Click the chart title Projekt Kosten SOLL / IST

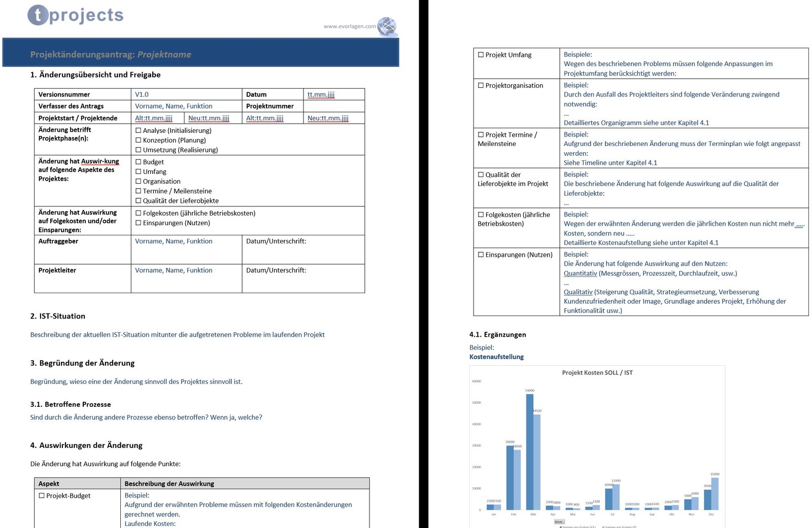click(597, 372)
